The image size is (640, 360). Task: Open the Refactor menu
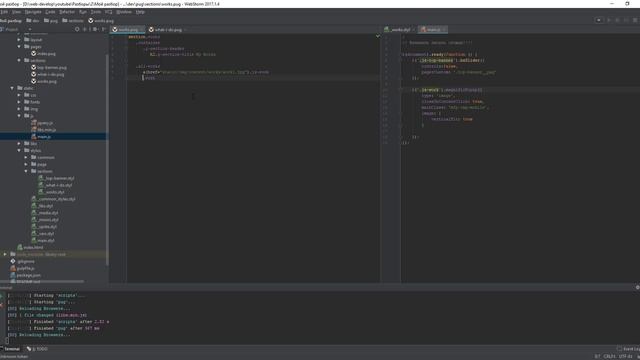coord(67,12)
